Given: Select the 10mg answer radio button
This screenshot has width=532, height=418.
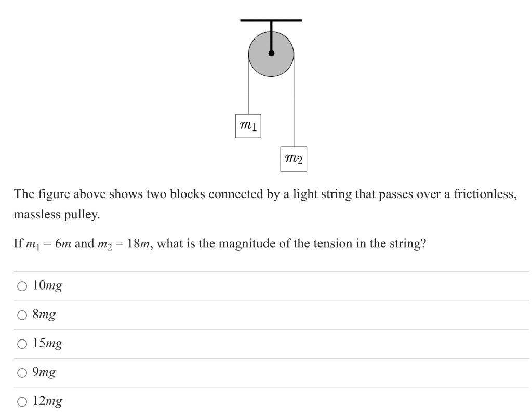Looking at the screenshot, I should click(22, 286).
